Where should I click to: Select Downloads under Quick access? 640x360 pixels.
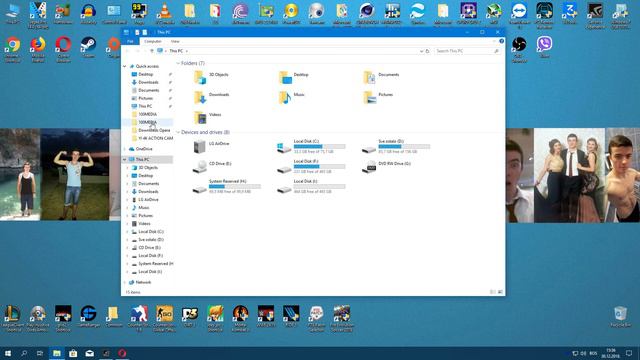click(x=148, y=82)
